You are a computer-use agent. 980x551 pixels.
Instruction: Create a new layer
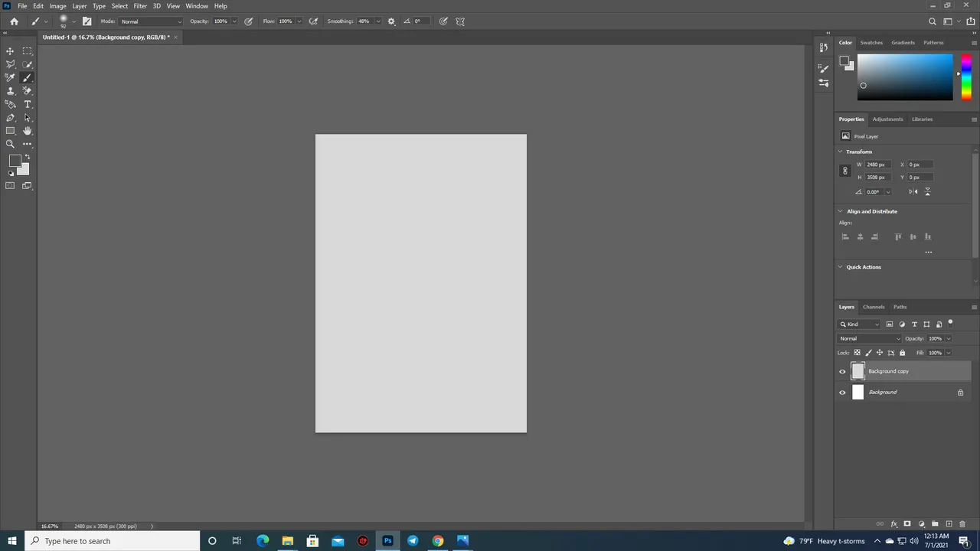pyautogui.click(x=949, y=524)
